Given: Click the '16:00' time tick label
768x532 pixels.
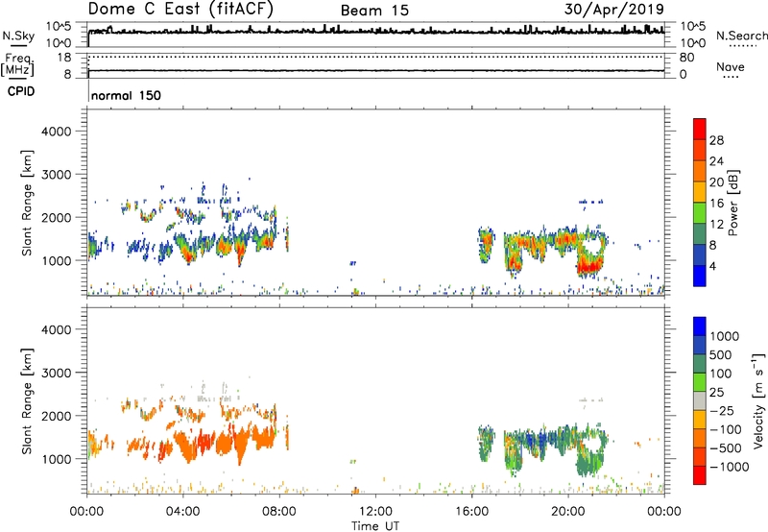Looking at the screenshot, I should 471,512.
